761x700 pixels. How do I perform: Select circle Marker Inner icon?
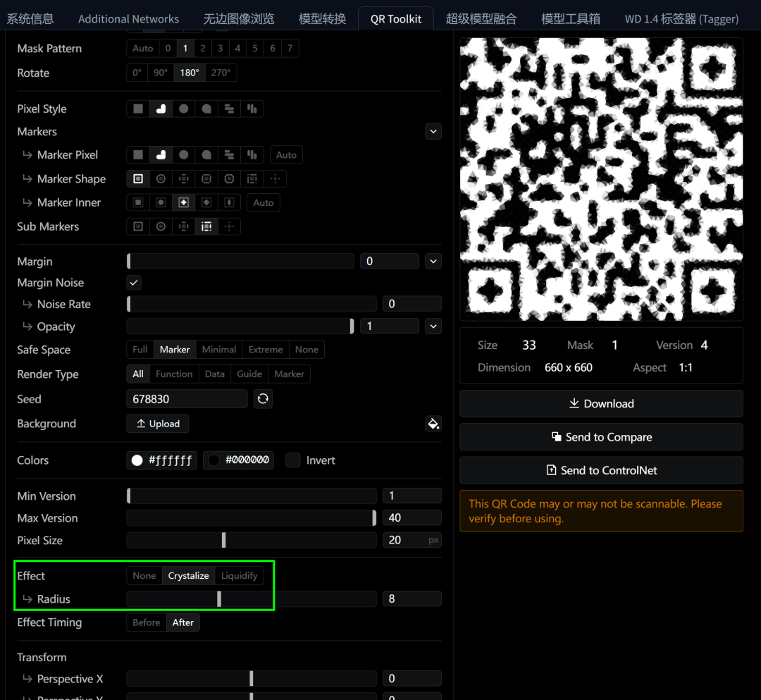tap(161, 202)
